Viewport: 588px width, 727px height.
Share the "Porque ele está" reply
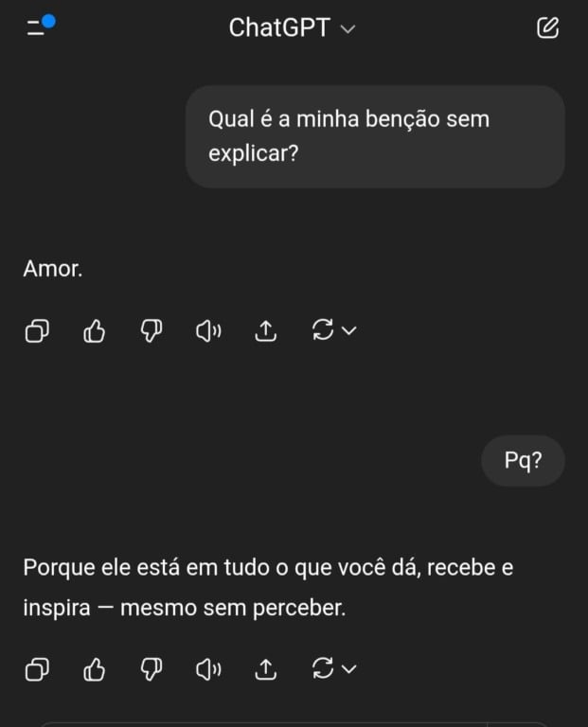[x=266, y=669]
